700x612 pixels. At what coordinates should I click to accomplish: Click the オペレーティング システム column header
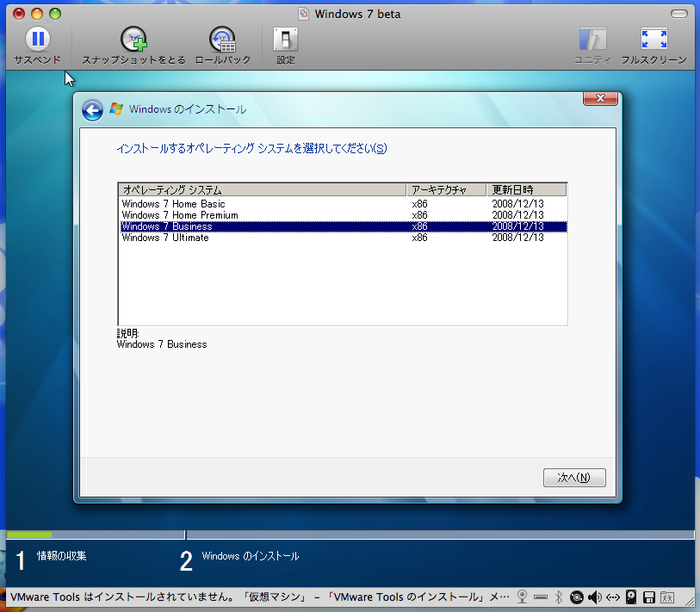[x=263, y=189]
